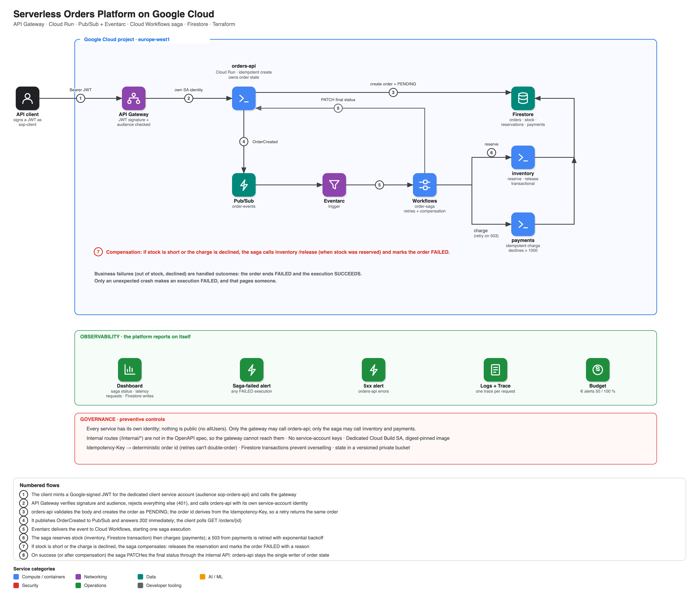Click the 'own SA identity' label
Image resolution: width=700 pixels, height=598 pixels.
pyautogui.click(x=189, y=90)
